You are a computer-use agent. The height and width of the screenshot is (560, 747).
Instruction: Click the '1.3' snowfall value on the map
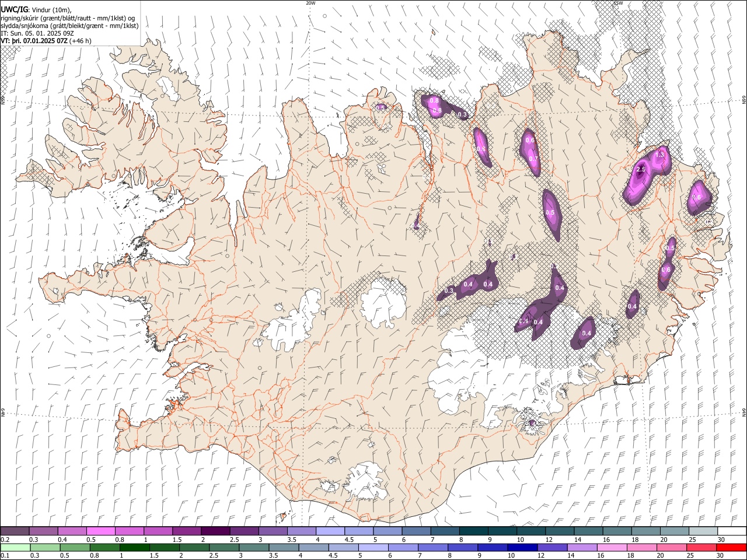click(x=660, y=155)
